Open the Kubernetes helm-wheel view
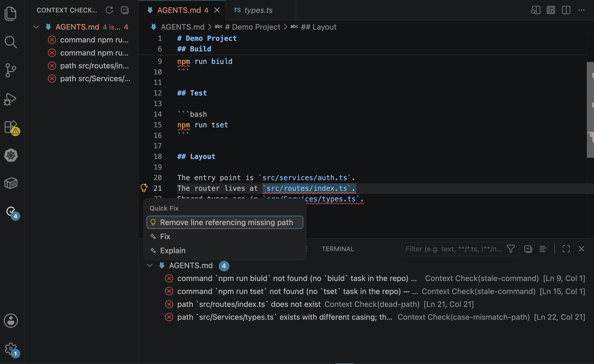Viewport: 594px width, 364px height. [x=11, y=155]
